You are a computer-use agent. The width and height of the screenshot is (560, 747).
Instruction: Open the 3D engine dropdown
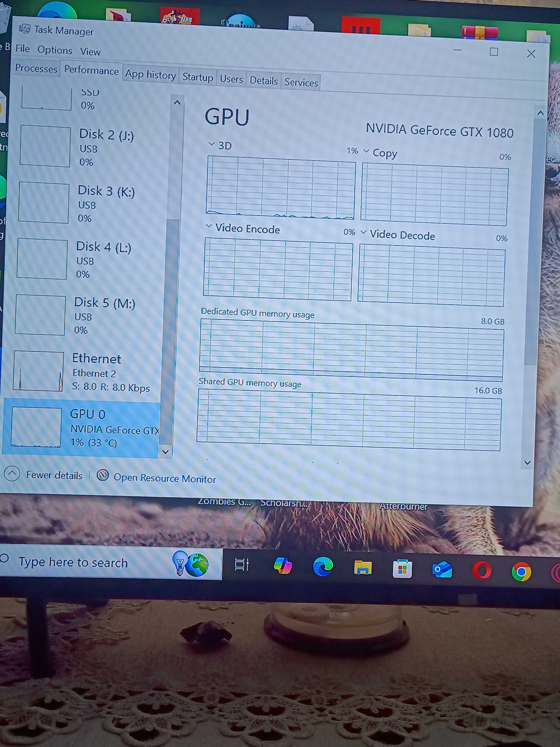point(212,144)
